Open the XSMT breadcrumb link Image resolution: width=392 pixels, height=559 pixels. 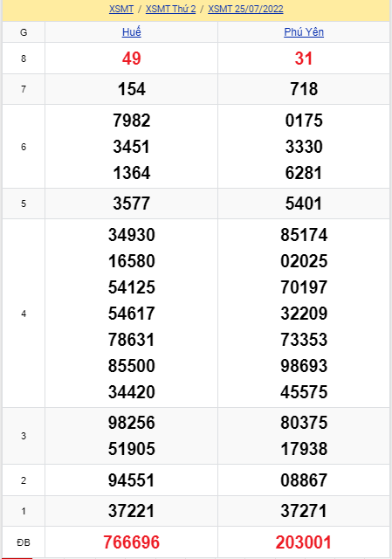[121, 9]
